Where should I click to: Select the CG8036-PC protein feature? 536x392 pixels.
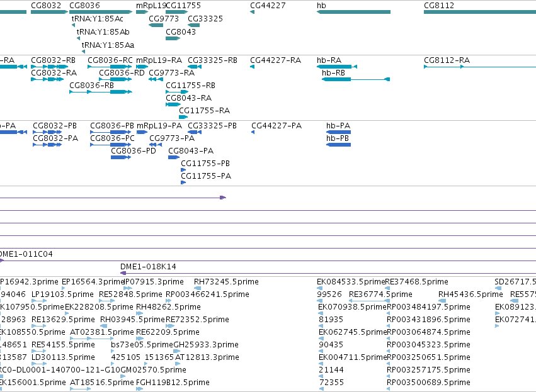(111, 145)
